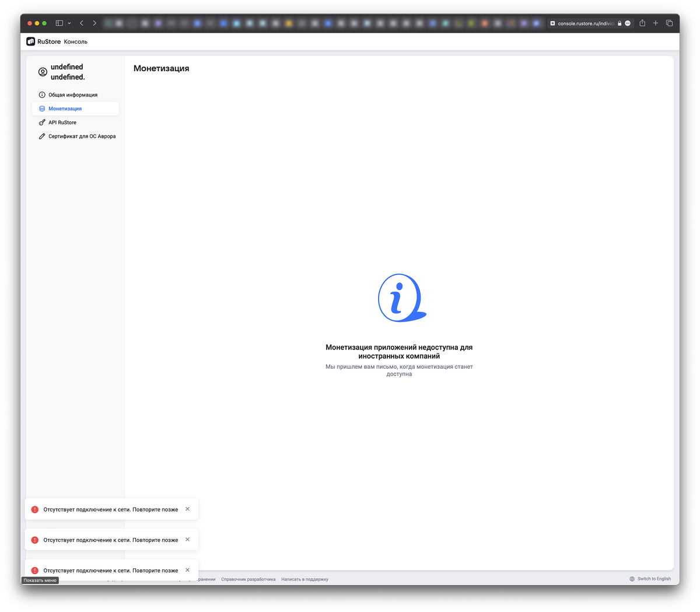
Task: Open the 'API RuStore' sidebar item
Action: (x=75, y=123)
